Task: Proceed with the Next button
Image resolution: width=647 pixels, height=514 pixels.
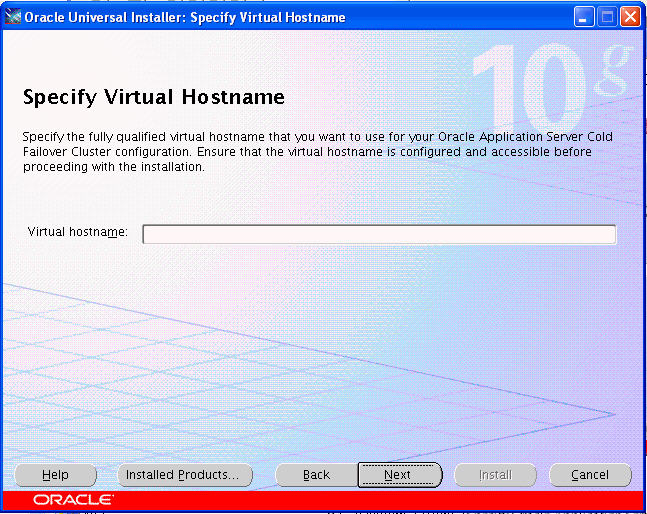Action: click(x=400, y=475)
